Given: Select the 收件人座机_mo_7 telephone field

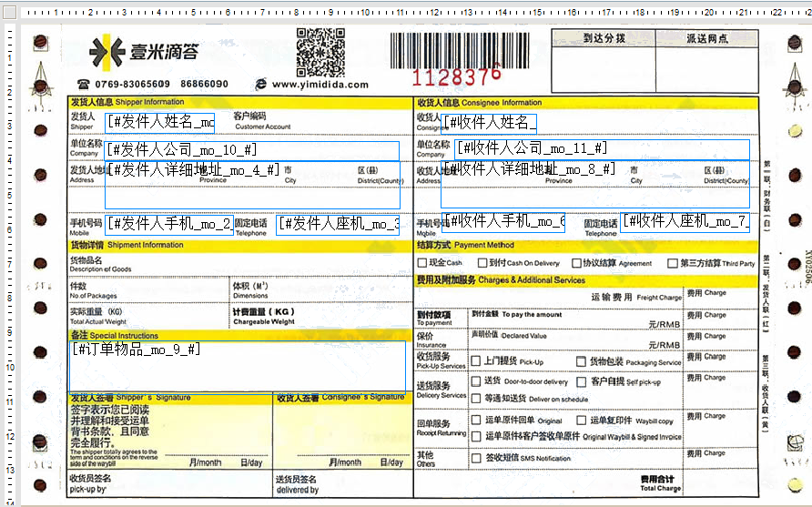Looking at the screenshot, I should [685, 222].
